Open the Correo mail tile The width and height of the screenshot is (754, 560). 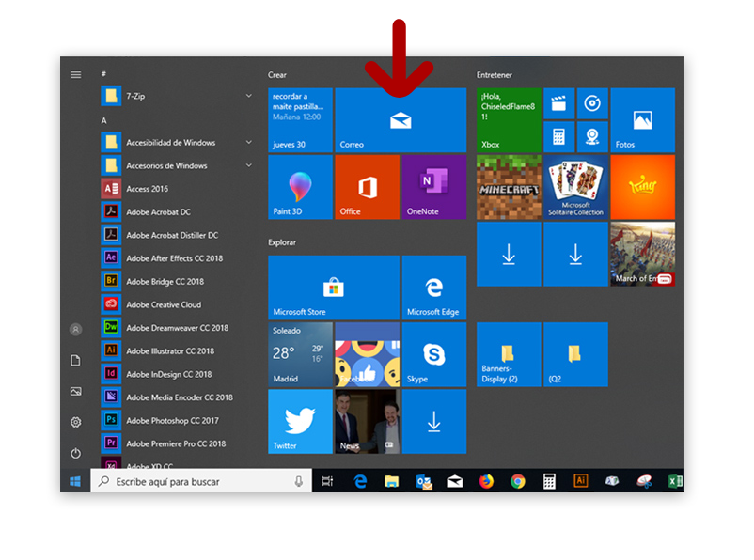(x=401, y=120)
